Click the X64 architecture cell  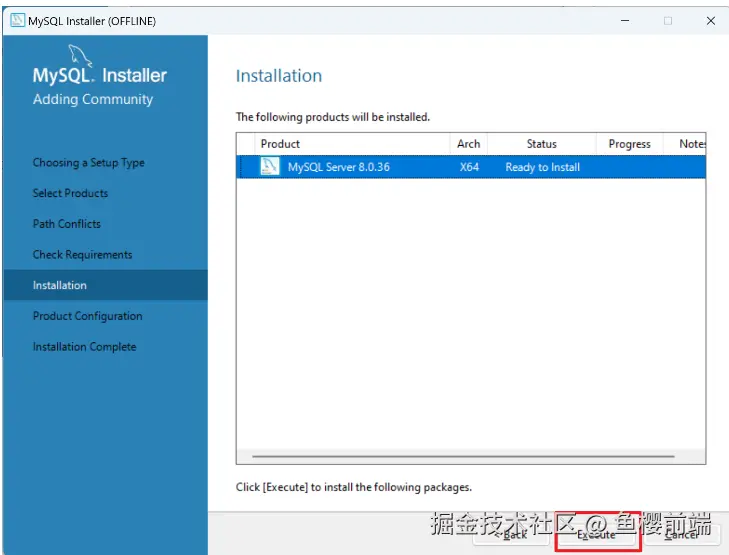point(469,167)
